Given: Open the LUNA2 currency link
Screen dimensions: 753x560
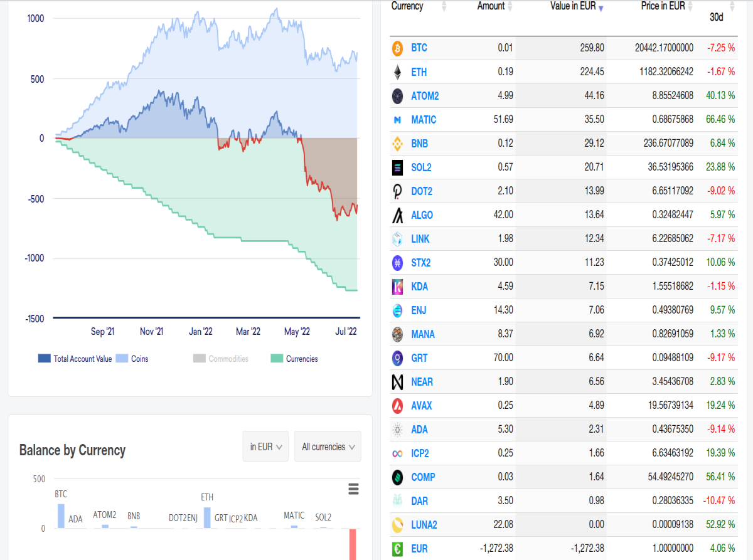Looking at the screenshot, I should click(424, 525).
